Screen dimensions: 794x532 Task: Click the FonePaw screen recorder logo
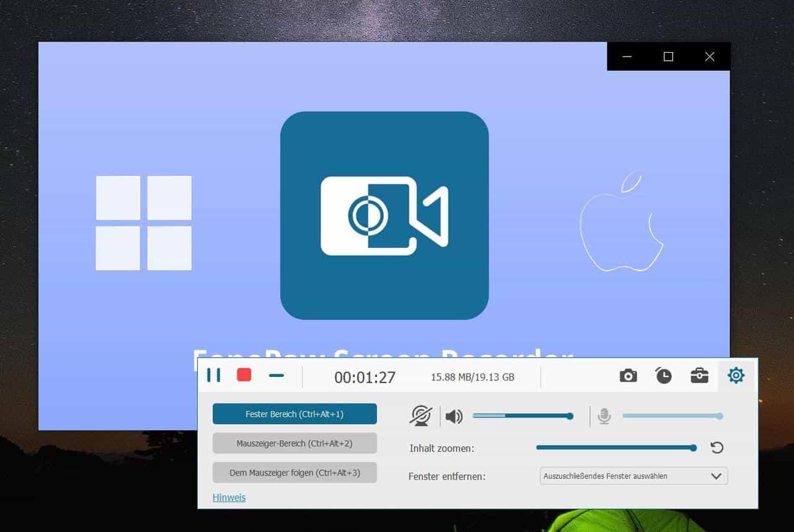coord(385,216)
